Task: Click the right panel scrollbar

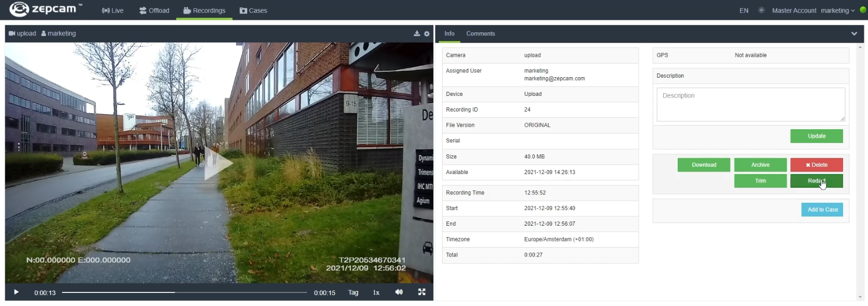Action: pos(860,172)
